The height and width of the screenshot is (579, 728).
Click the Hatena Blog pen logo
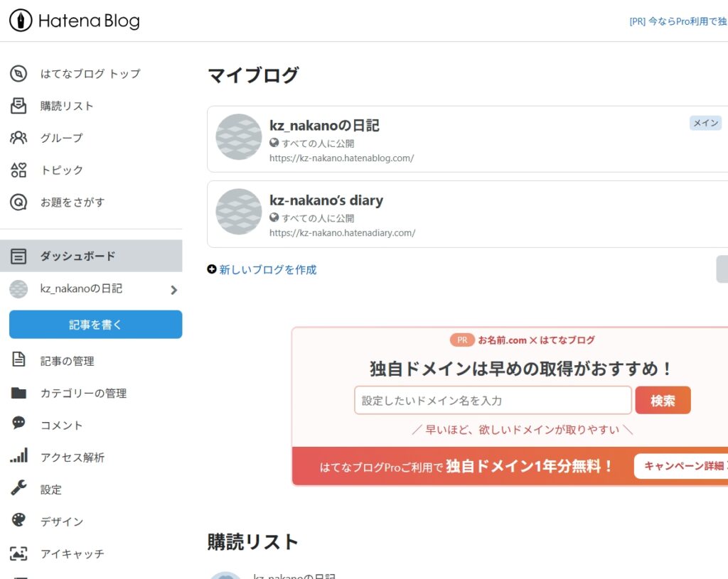pyautogui.click(x=21, y=21)
